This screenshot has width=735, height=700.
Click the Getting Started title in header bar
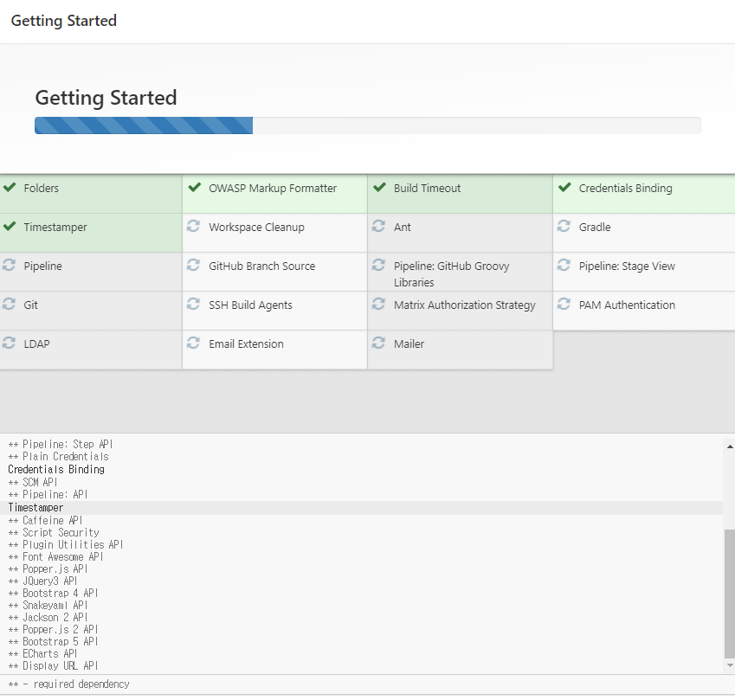pos(64,21)
